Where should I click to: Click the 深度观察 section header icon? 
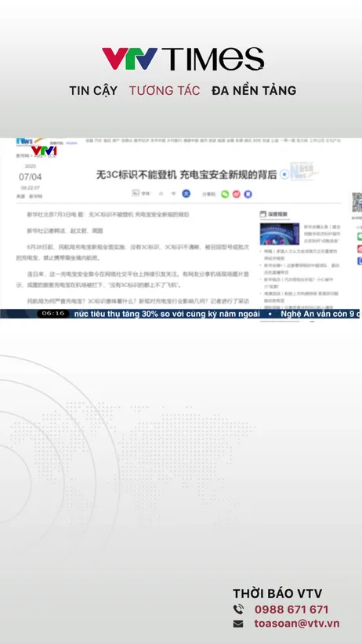tap(263, 214)
